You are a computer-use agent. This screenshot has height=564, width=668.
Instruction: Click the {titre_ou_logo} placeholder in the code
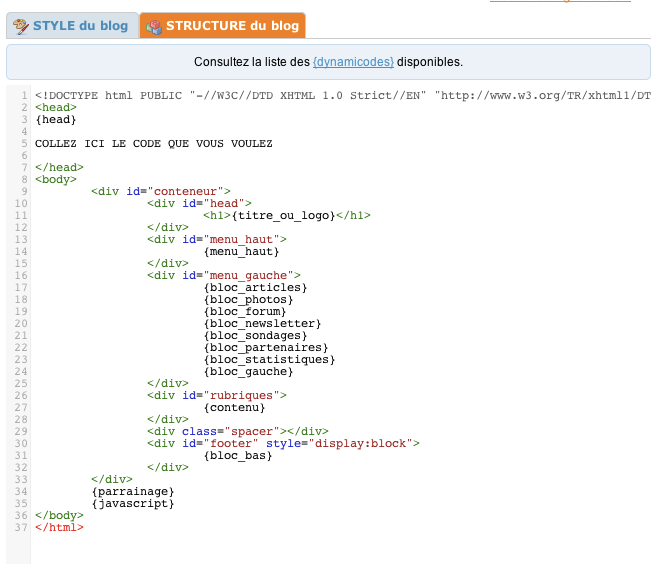283,216
